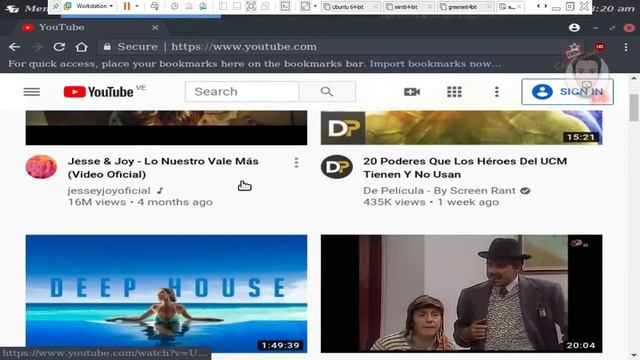Open the YouTube apps grid
The width and height of the screenshot is (640, 360).
454,92
